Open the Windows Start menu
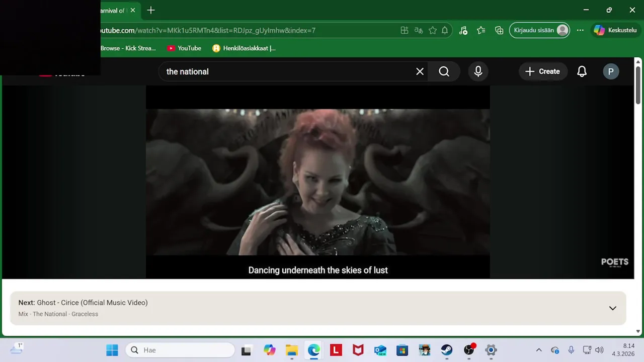The width and height of the screenshot is (644, 362). [x=112, y=350]
